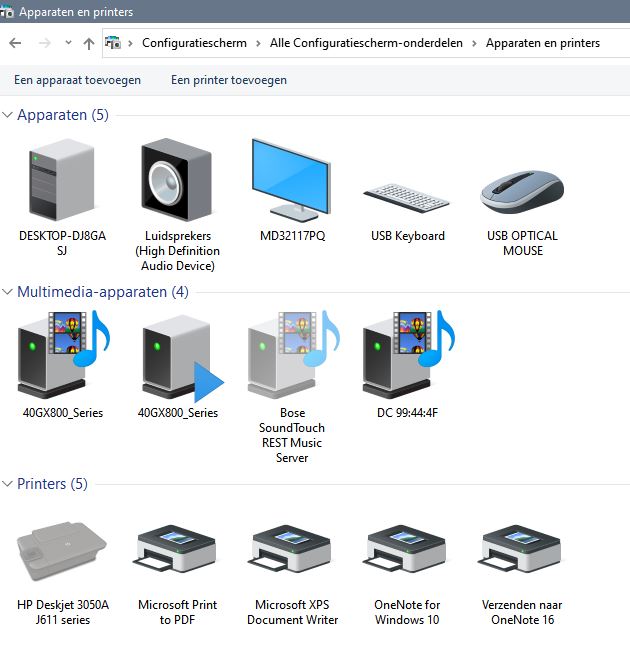Collapse the Printers (5) group
The image size is (630, 651).
pos(7,484)
